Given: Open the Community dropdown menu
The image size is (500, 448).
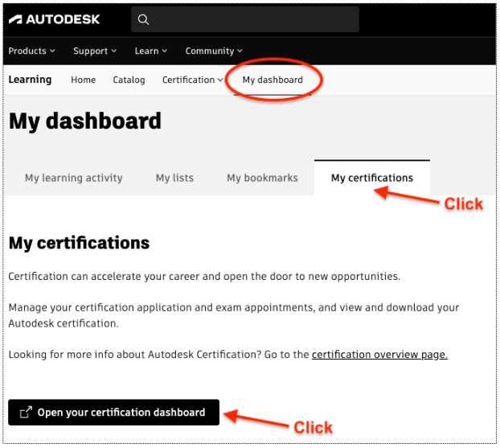Looking at the screenshot, I should point(214,51).
